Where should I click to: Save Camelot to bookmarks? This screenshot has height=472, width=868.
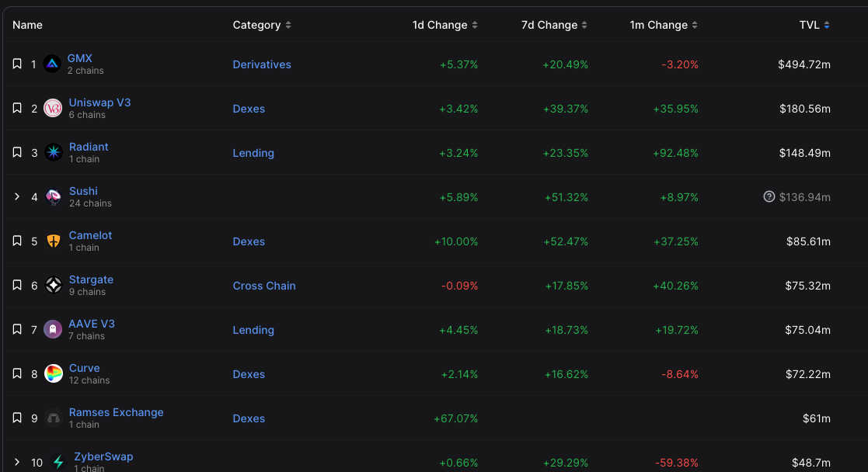point(17,241)
